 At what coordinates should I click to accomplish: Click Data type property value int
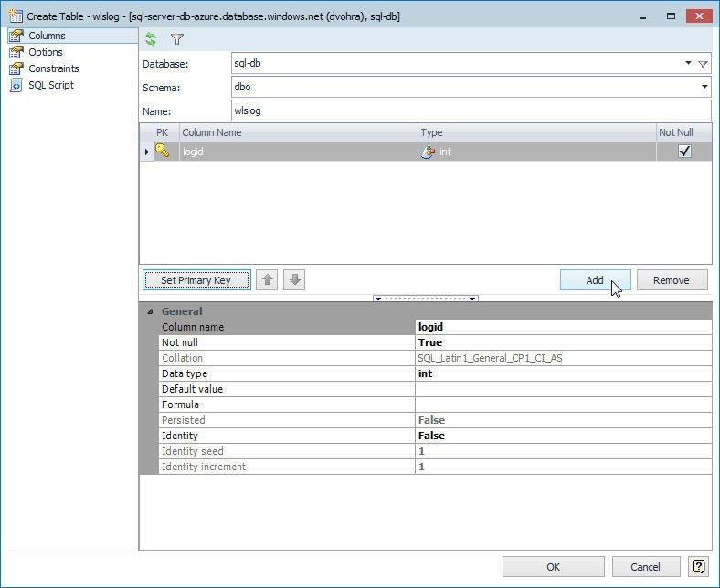point(564,373)
